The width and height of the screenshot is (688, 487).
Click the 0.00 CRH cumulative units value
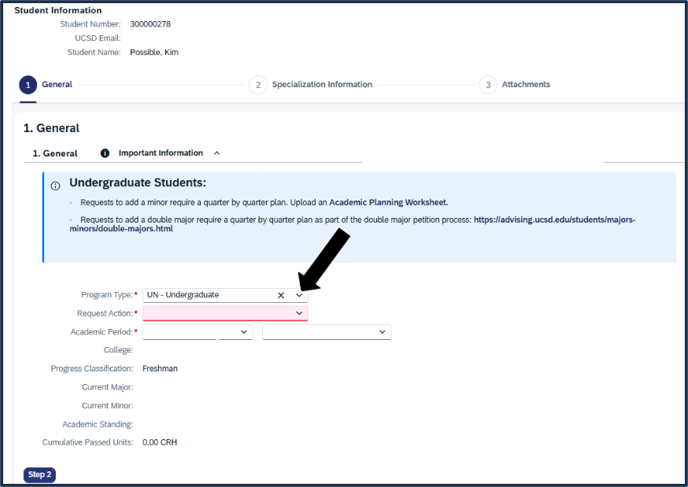pyautogui.click(x=160, y=442)
